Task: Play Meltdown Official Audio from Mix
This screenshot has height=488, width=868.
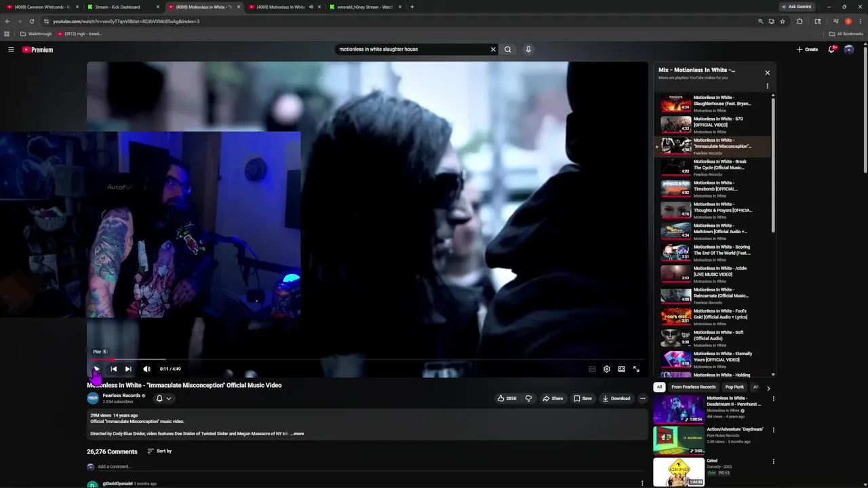Action: point(714,231)
